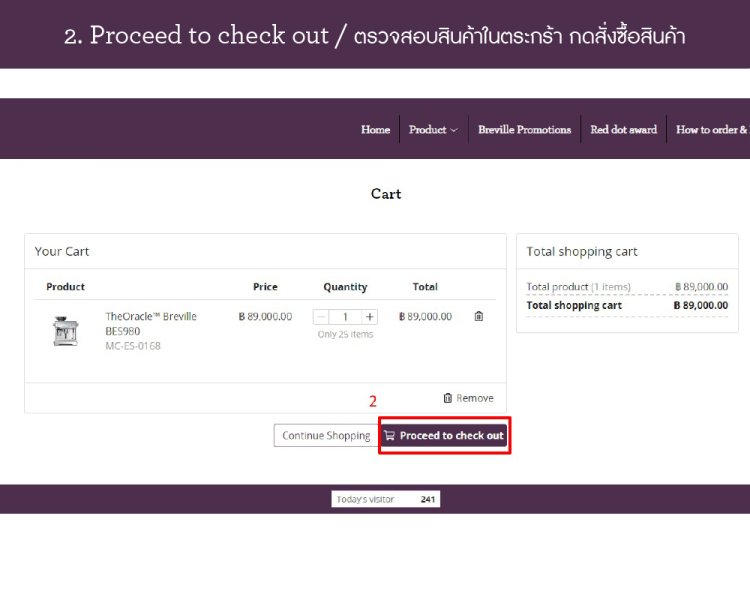750x600 pixels.
Task: Increase quantity with the plus button
Action: 370,317
